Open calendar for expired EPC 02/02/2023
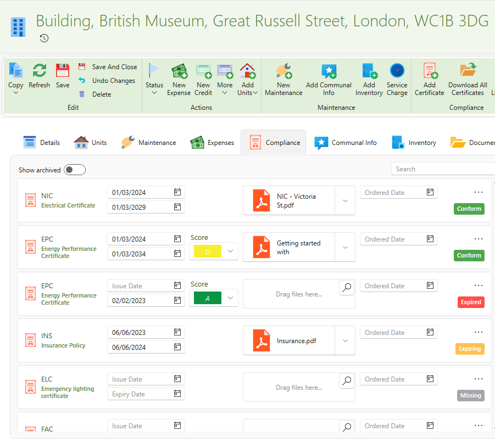Image resolution: width=495 pixels, height=448 pixels. click(x=177, y=300)
